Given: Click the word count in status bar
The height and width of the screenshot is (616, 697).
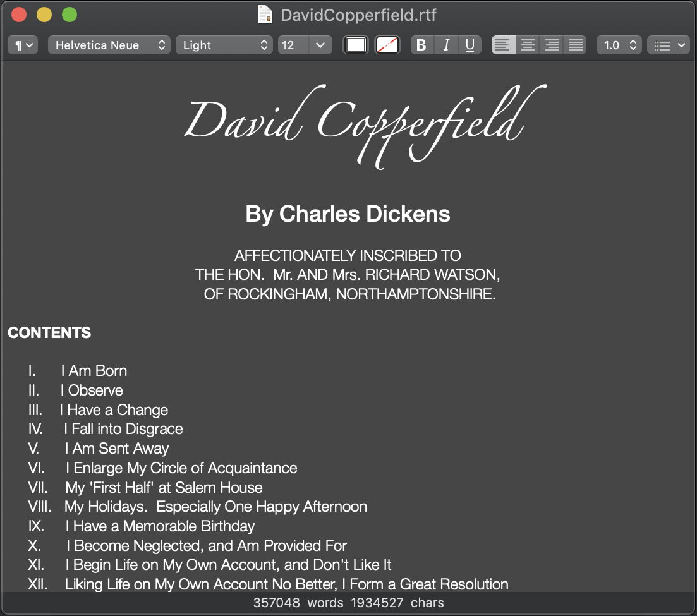Looking at the screenshot, I should [295, 603].
